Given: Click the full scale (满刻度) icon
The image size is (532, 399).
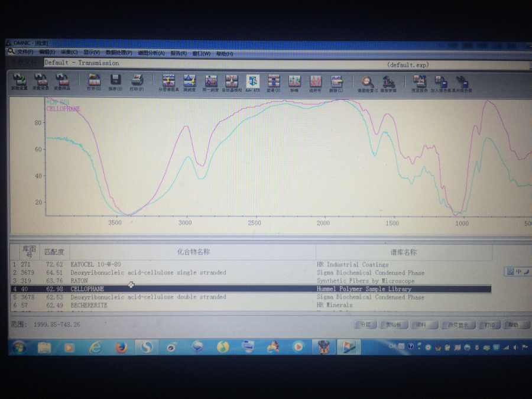Looking at the screenshot, I should pyautogui.click(x=190, y=83).
